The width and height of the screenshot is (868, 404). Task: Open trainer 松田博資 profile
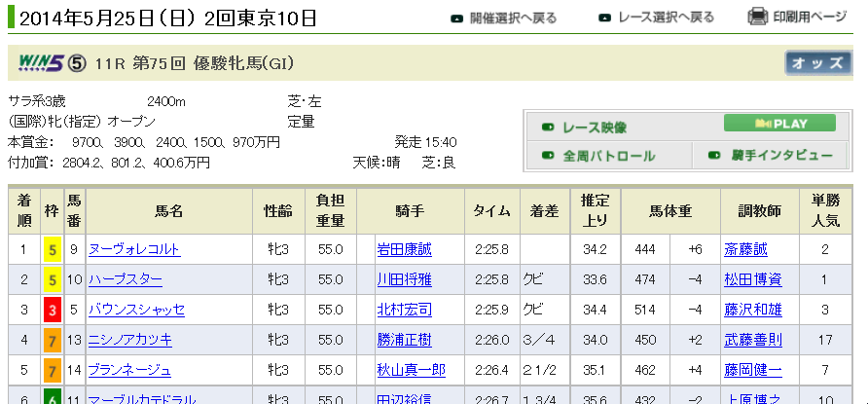[x=753, y=279]
